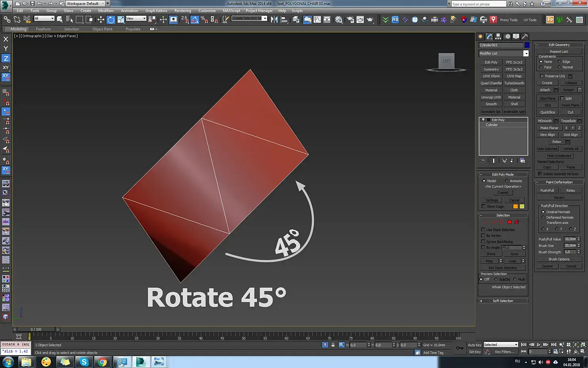Screen dimensions: 588x368
Task: Enable the Preserve UVs checkbox
Action: coord(542,76)
